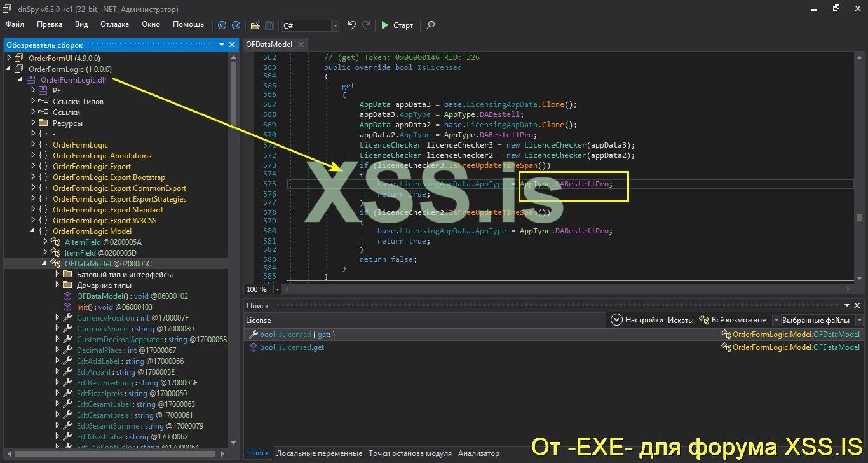The image size is (868, 463).
Task: Click the Undo icon in the toolbar
Action: point(351,25)
